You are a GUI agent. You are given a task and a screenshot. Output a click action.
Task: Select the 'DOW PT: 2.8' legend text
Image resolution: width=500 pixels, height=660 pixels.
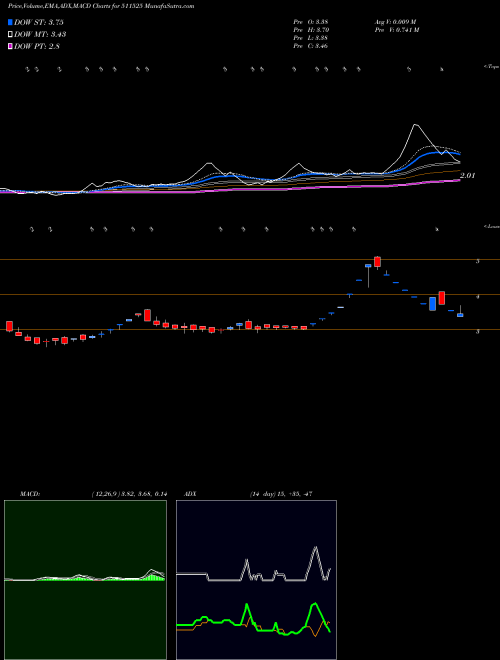(37, 46)
